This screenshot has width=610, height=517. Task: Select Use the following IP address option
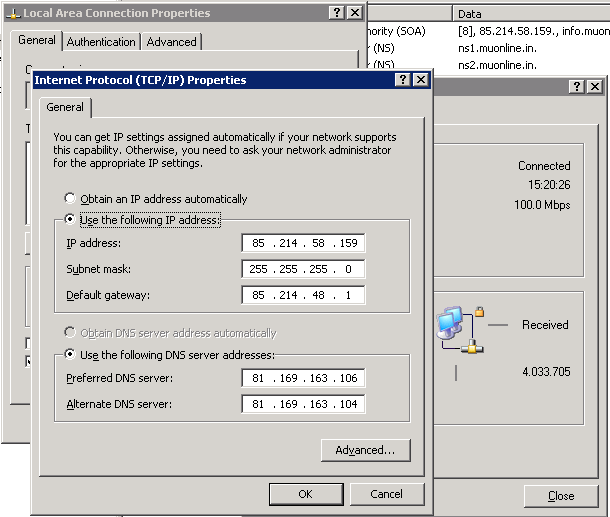[143, 220]
